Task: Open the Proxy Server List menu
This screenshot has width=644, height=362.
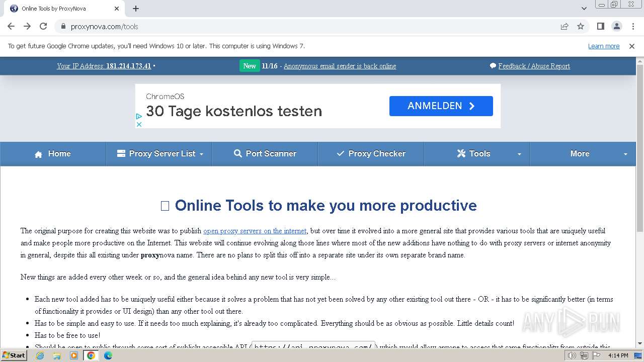Action: [x=159, y=154]
